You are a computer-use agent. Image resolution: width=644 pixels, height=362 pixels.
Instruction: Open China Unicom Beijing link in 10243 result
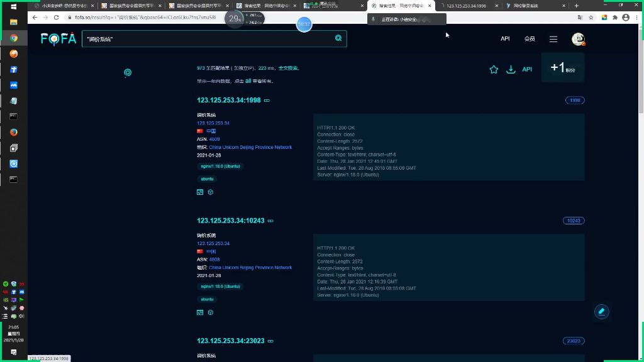pos(250,267)
